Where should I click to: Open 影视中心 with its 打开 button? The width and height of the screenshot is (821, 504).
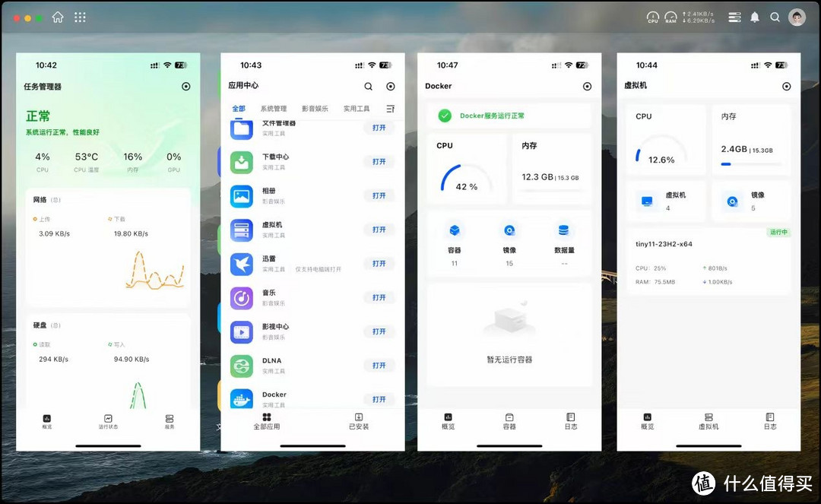(379, 331)
